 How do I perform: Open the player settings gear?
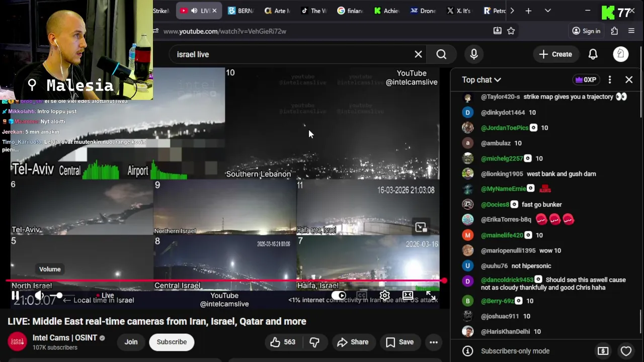[384, 296]
